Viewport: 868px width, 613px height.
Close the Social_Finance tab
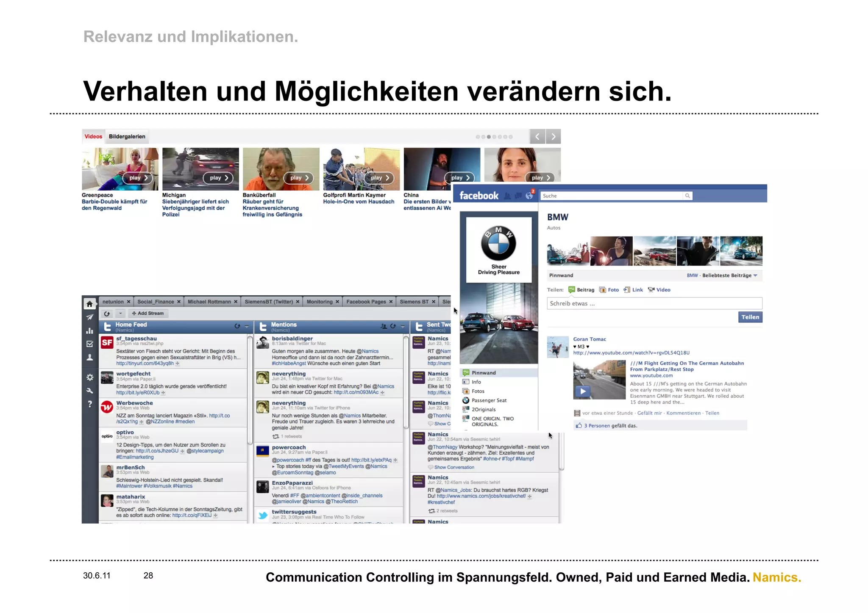[x=179, y=302]
